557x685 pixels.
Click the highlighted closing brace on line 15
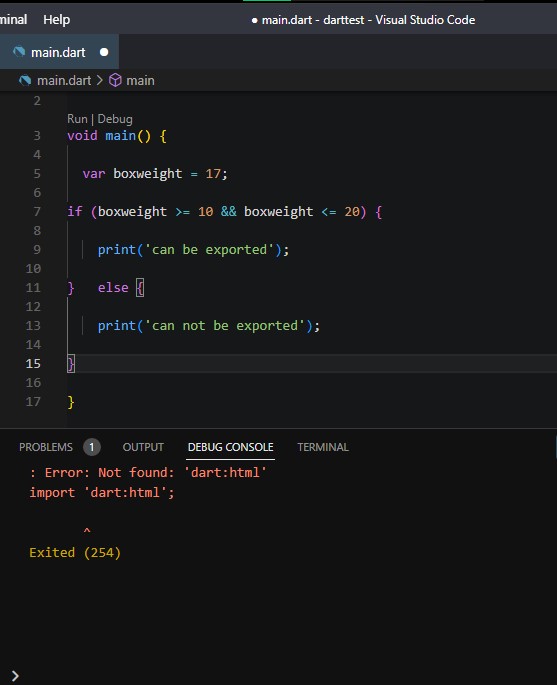71,363
